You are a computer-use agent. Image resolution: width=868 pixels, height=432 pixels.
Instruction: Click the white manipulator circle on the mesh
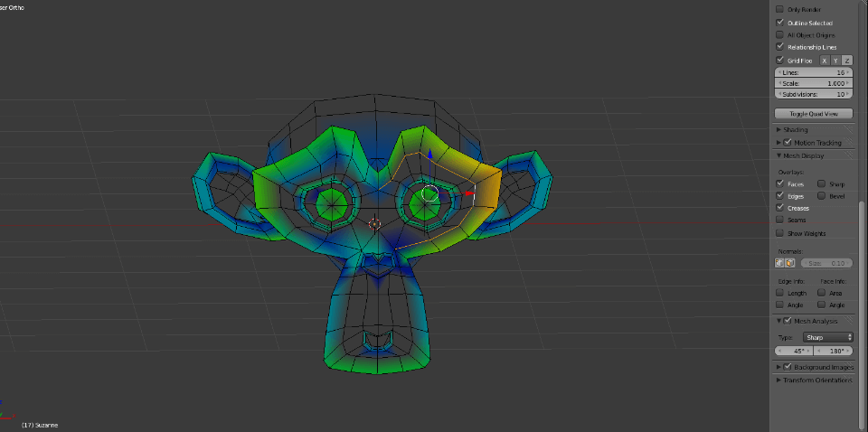click(430, 193)
